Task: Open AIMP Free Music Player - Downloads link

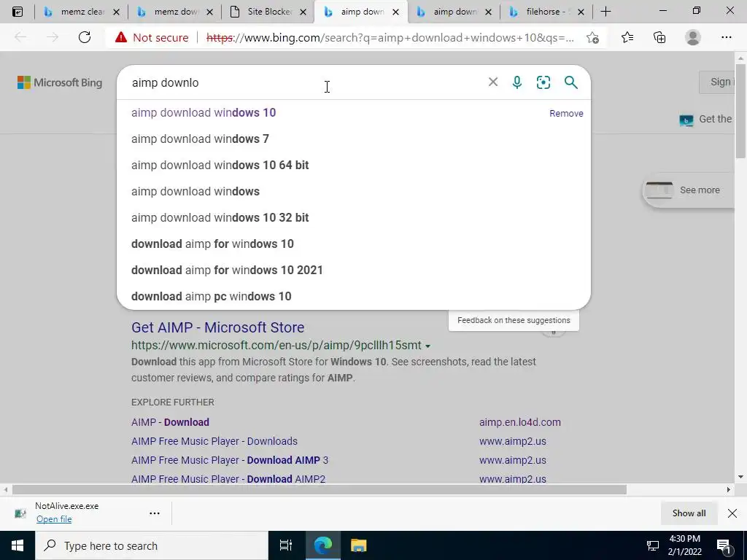Action: tap(214, 441)
